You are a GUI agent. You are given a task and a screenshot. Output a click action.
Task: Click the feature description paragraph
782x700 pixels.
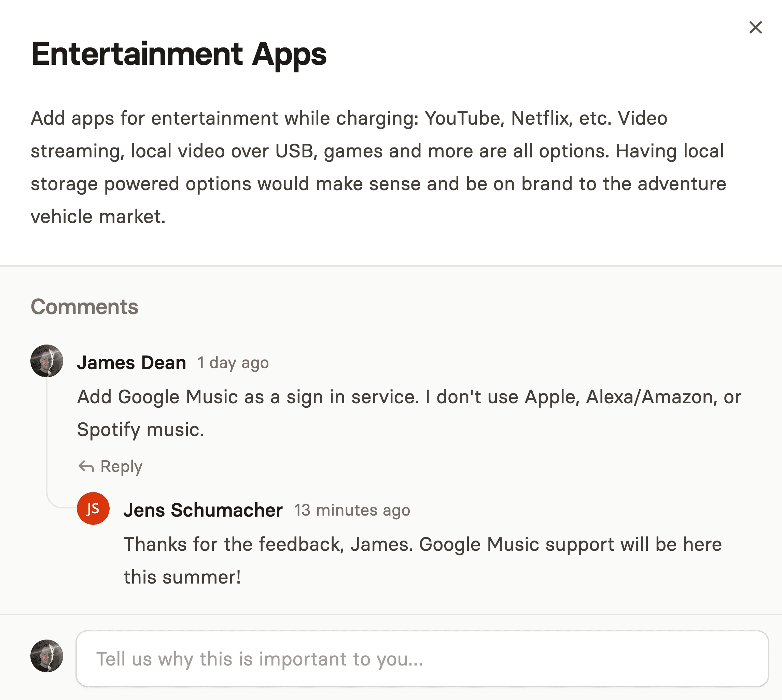click(379, 167)
